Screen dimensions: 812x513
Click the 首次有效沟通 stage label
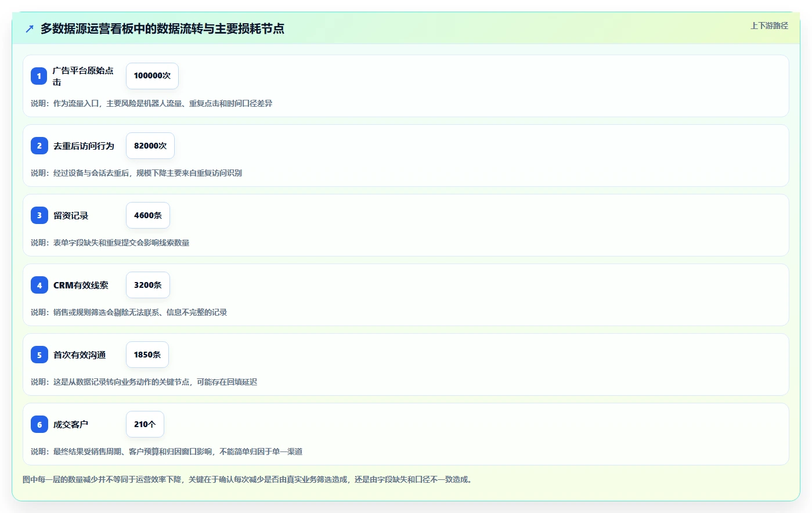[x=80, y=355]
